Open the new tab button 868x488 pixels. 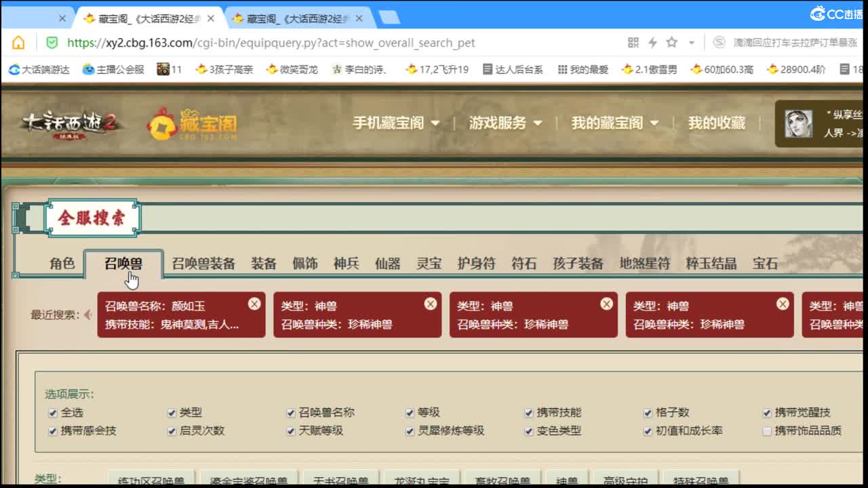pos(389,18)
